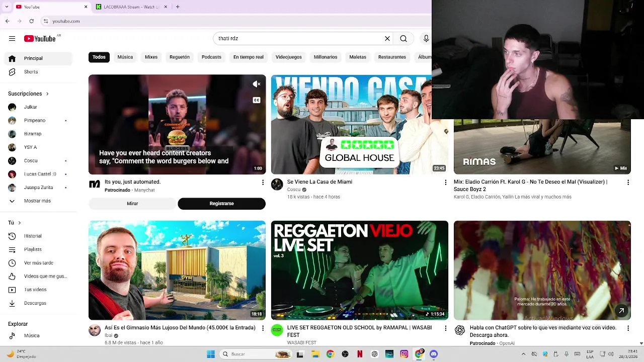Open Historial in the sidebar

pos(39,236)
